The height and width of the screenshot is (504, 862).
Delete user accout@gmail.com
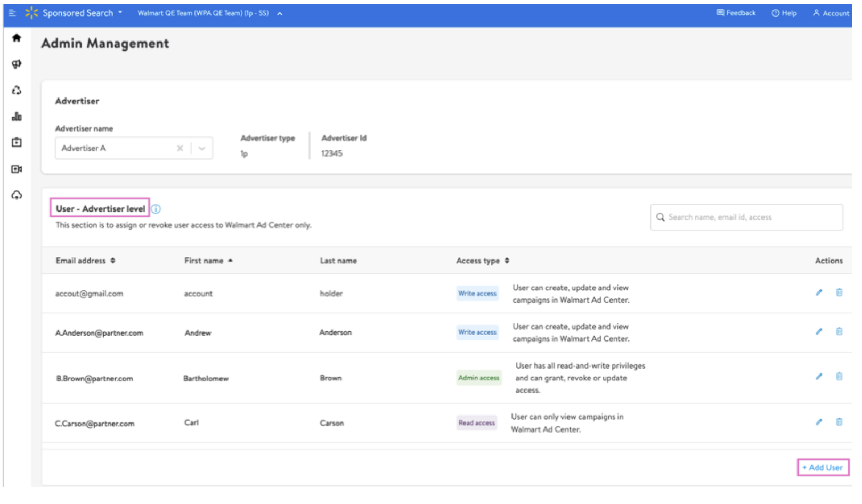(839, 292)
